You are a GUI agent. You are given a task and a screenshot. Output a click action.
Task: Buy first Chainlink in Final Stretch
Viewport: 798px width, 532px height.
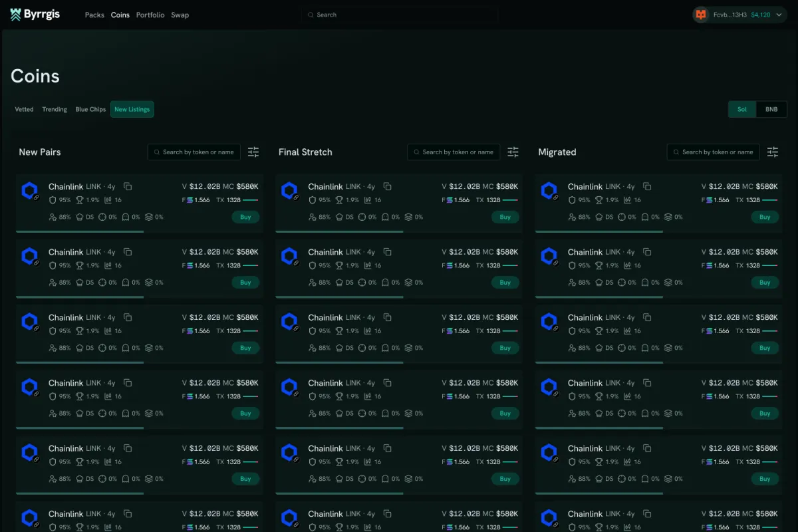pyautogui.click(x=505, y=217)
